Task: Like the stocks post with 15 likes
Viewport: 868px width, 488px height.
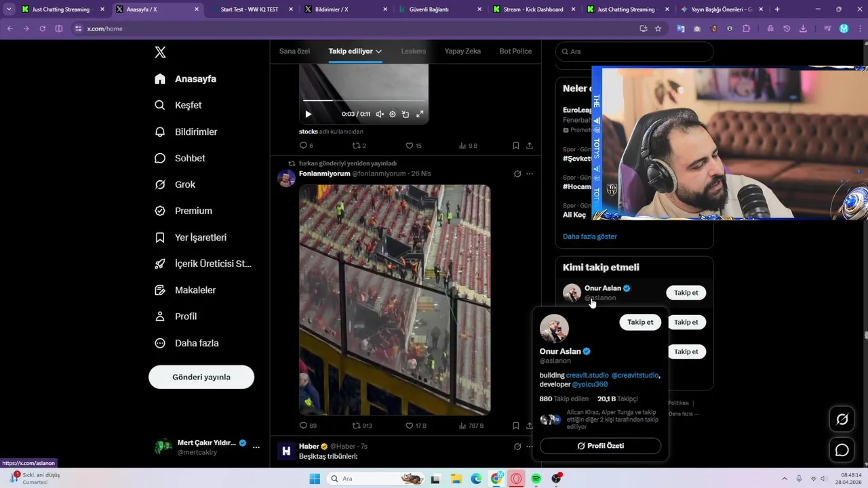Action: point(414,146)
